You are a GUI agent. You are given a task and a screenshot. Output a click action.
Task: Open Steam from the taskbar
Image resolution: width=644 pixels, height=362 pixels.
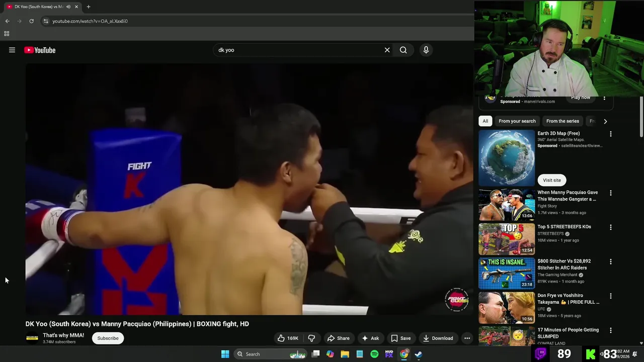[418, 354]
